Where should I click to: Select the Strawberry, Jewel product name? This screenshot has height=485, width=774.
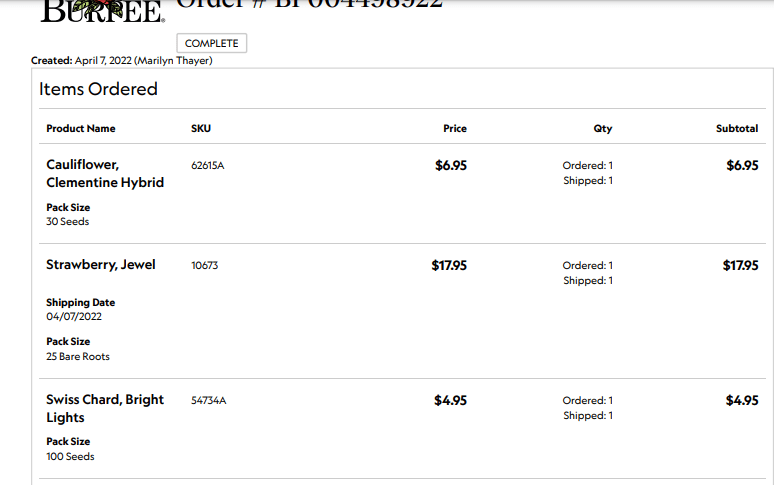[x=100, y=265]
